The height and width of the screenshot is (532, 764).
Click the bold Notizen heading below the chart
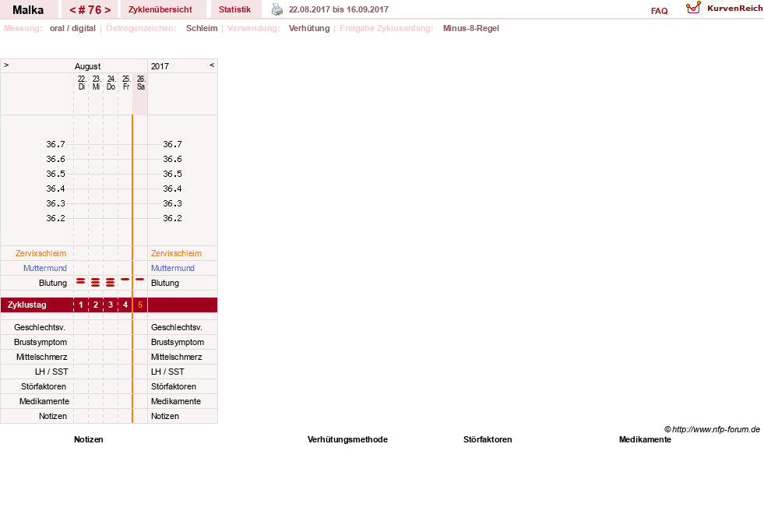click(x=89, y=439)
